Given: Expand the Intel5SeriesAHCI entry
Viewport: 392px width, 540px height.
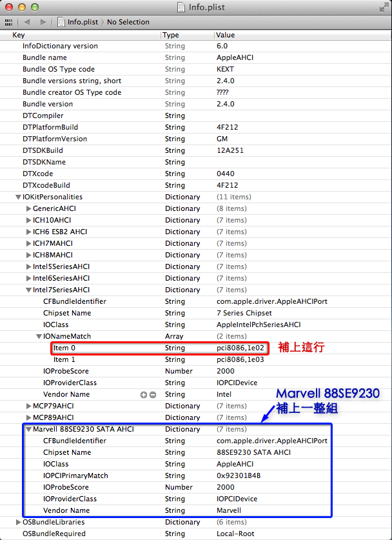Looking at the screenshot, I should pos(28,267).
